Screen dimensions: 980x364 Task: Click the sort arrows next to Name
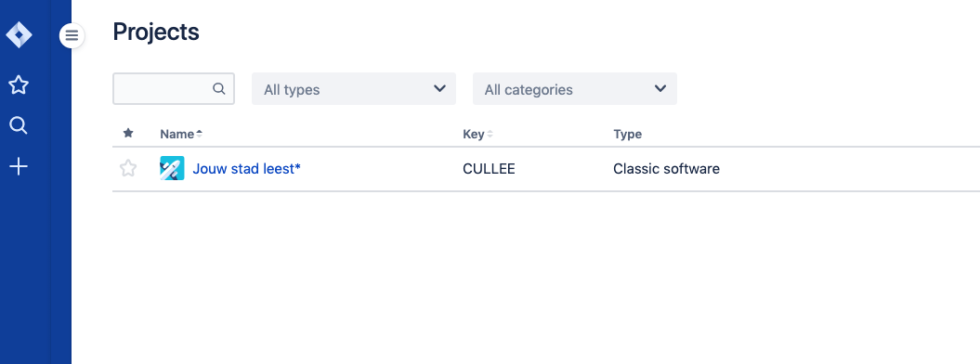pyautogui.click(x=199, y=134)
